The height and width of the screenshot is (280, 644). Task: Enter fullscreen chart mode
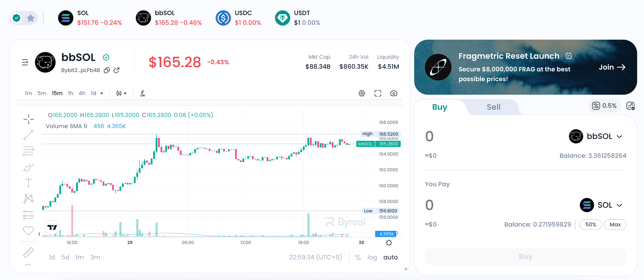378,93
